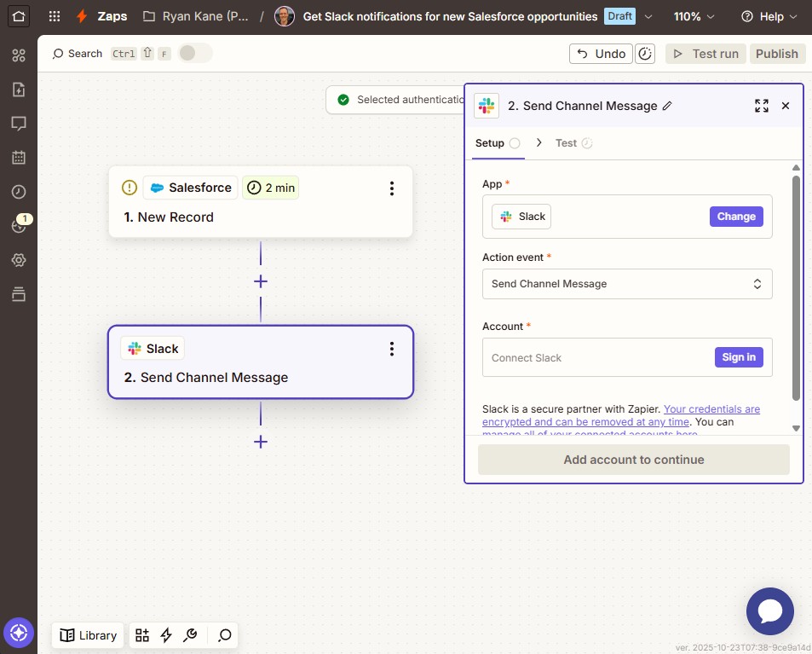Click Add account to continue button
The height and width of the screenshot is (654, 812).
coord(633,460)
